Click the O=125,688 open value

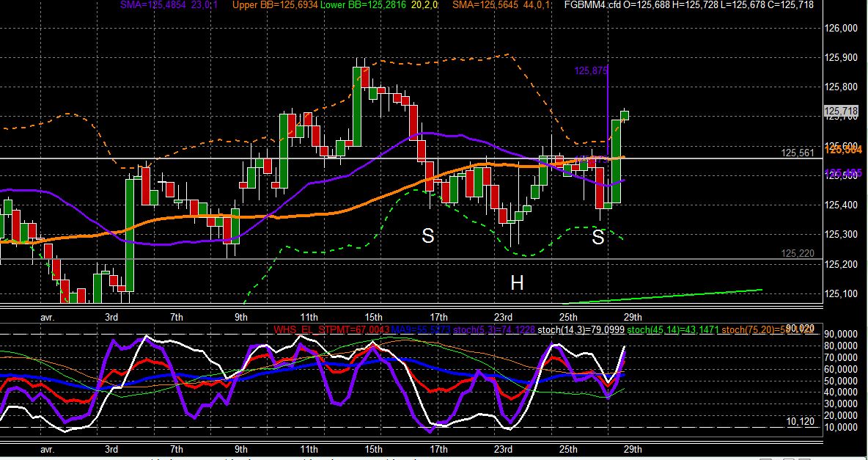tap(647, 4)
